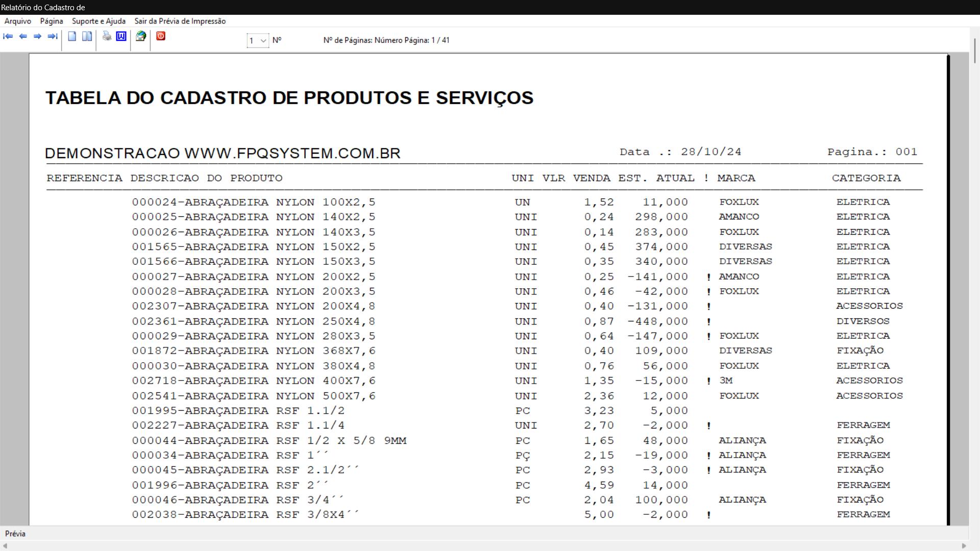The width and height of the screenshot is (980, 551).
Task: Click sale price 5,00
Action: pos(599,515)
